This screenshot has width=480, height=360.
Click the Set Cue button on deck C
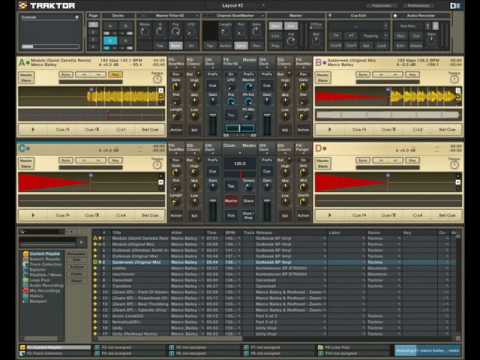point(150,215)
